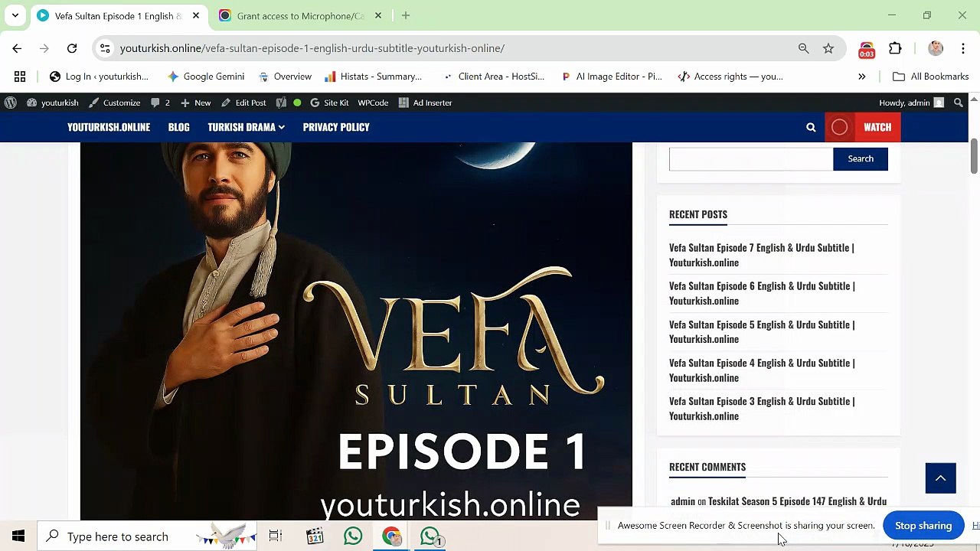Screen dimensions: 980x551
Task: Open the Log In youturkish bookmark
Action: [99, 77]
